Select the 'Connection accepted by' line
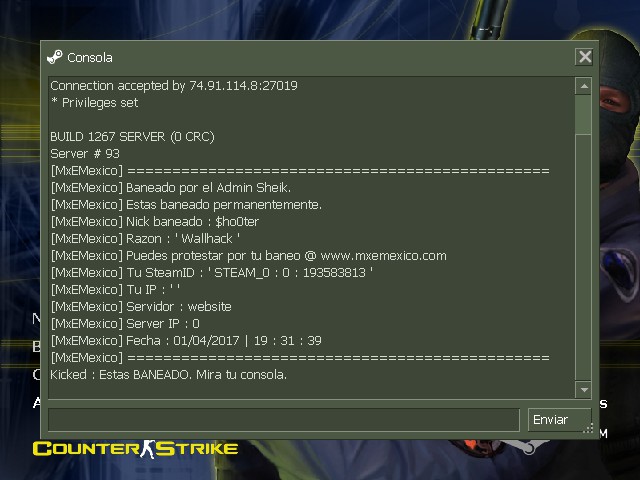This screenshot has height=480, width=640. point(174,86)
